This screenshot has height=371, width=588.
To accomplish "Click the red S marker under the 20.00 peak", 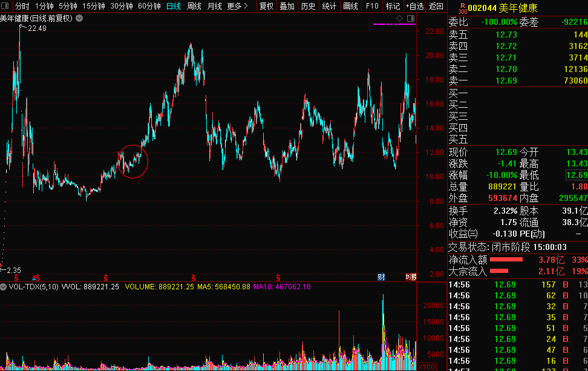I will (x=194, y=278).
